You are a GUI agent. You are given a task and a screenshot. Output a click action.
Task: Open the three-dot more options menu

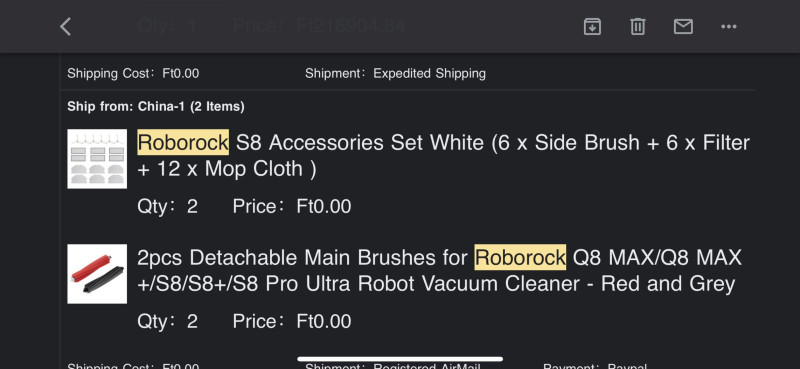click(729, 27)
